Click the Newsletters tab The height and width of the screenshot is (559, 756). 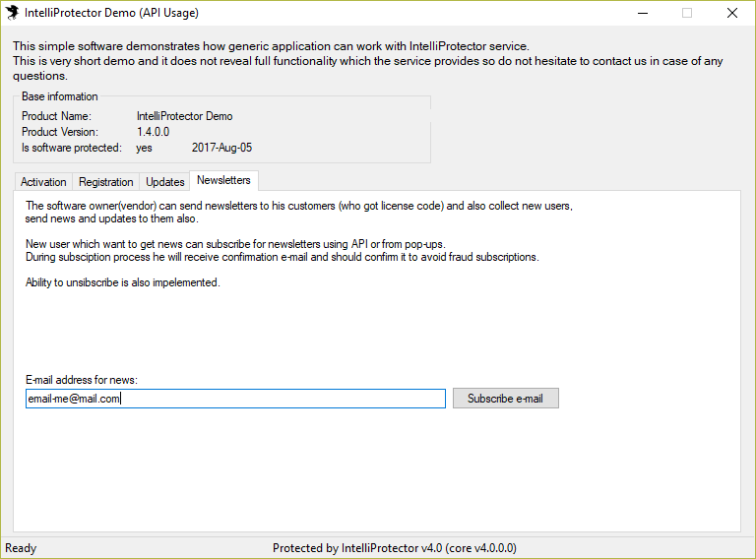(x=223, y=180)
